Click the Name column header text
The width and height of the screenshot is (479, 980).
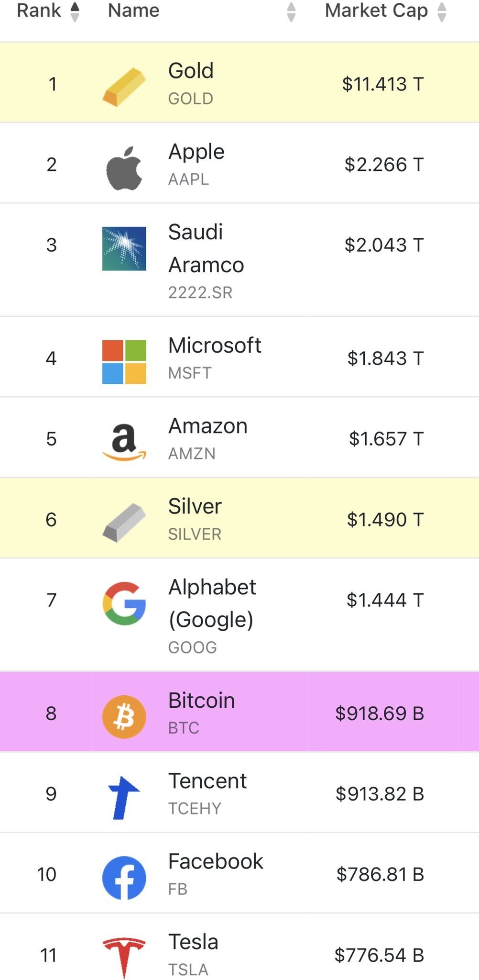click(133, 11)
